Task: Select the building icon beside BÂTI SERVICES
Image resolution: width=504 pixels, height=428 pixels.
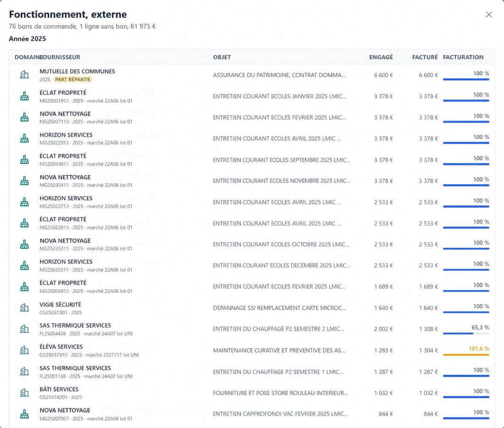Action: click(x=24, y=393)
